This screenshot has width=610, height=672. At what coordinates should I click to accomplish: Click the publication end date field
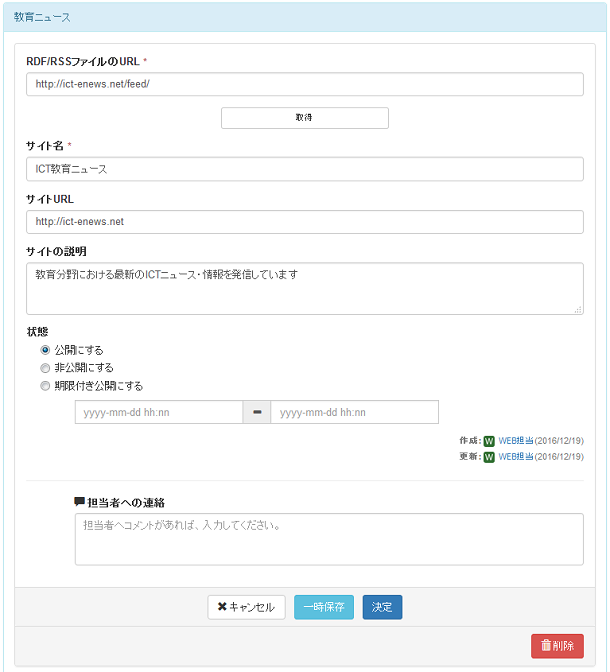tap(355, 412)
